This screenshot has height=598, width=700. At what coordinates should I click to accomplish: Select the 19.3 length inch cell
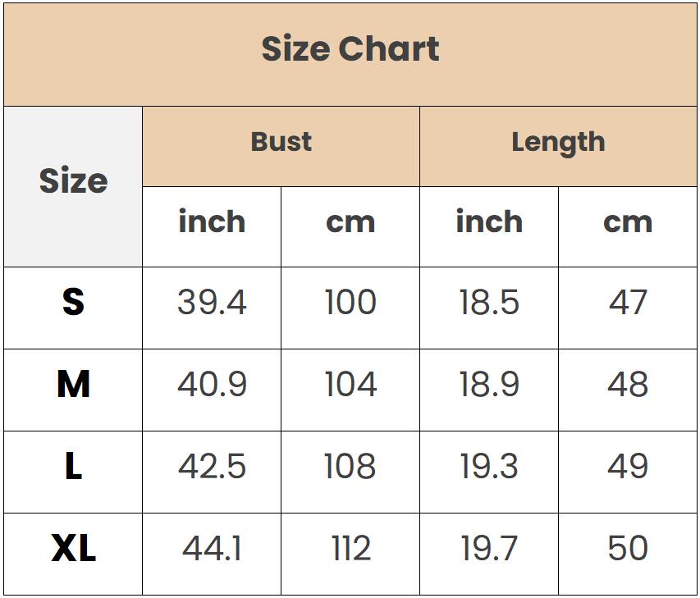[x=489, y=472]
